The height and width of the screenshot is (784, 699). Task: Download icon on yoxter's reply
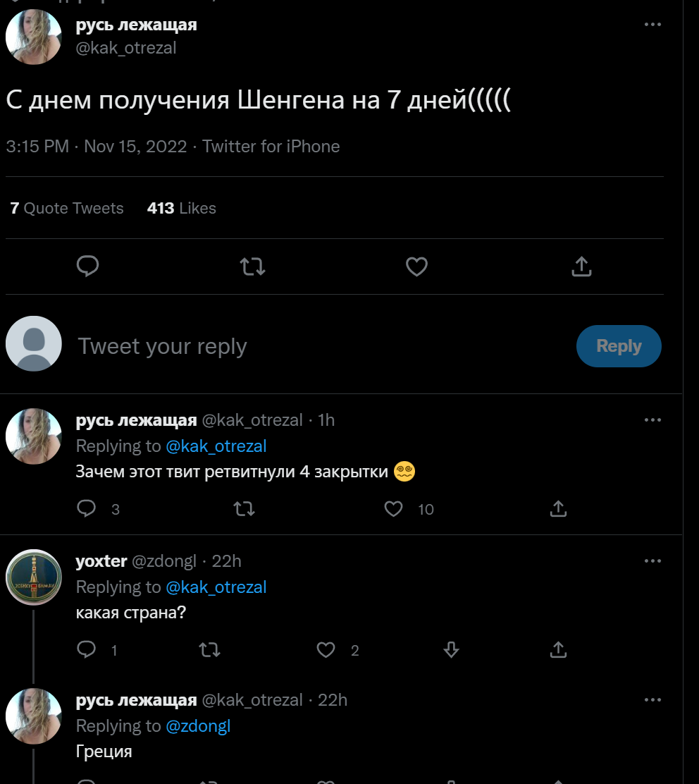tap(452, 650)
